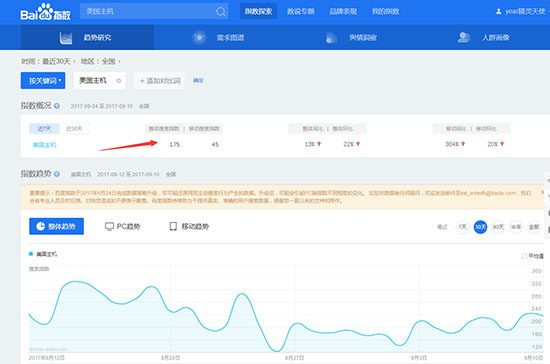550x364 pixels.
Task: Choose the 7天 range button
Action: pos(462,227)
